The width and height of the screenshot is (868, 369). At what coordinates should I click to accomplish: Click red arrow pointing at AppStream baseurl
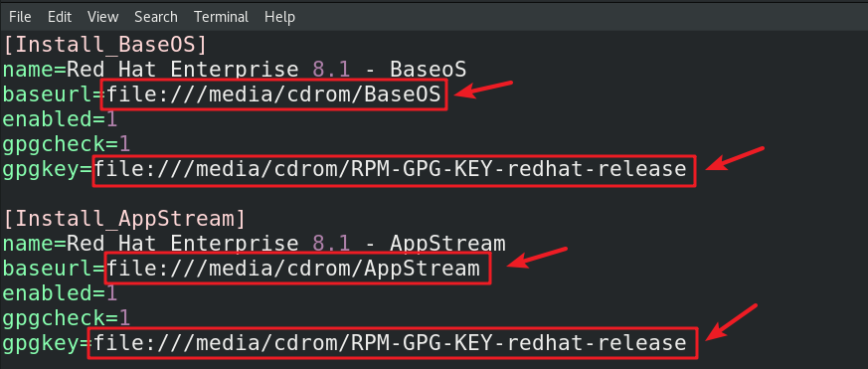[x=538, y=258]
